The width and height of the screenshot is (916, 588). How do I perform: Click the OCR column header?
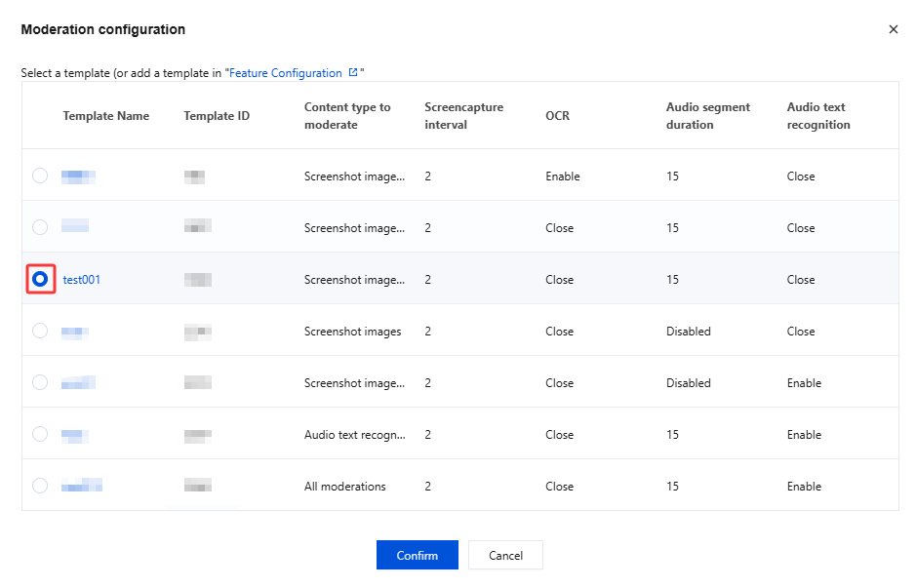[x=557, y=116]
